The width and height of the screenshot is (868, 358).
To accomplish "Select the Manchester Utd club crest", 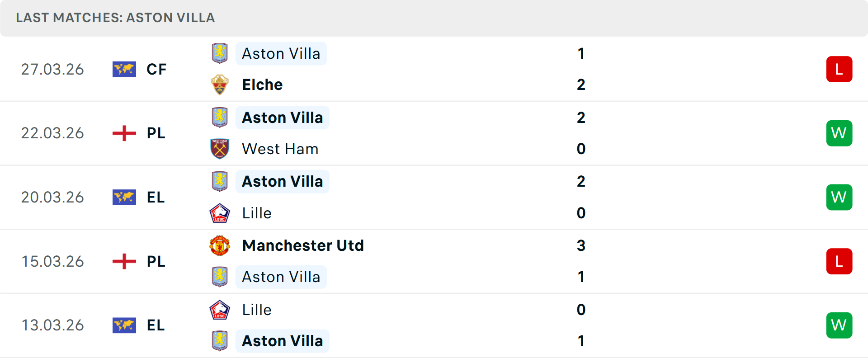I will click(220, 246).
